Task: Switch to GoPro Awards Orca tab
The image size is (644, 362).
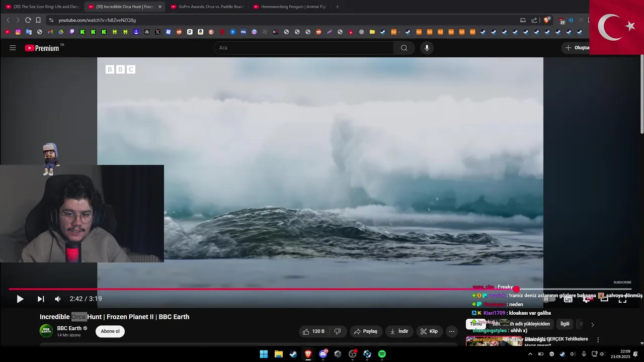Action: pyautogui.click(x=207, y=7)
